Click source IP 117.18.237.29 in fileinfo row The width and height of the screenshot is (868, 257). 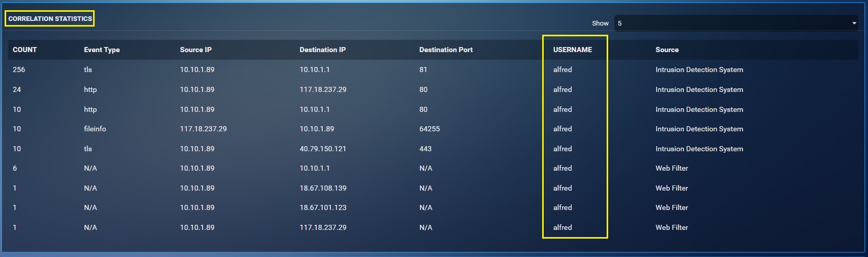[x=203, y=129]
